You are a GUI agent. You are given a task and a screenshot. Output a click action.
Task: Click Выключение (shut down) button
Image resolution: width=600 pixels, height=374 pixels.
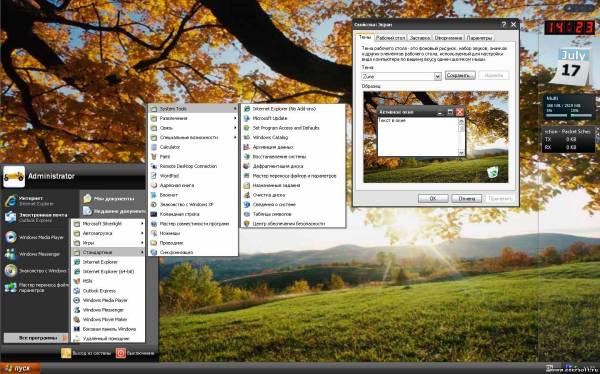point(135,353)
